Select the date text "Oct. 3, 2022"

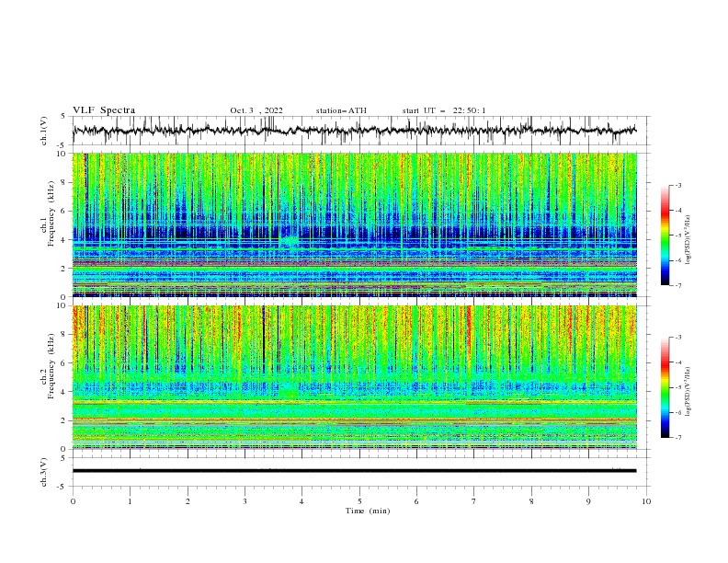point(256,110)
